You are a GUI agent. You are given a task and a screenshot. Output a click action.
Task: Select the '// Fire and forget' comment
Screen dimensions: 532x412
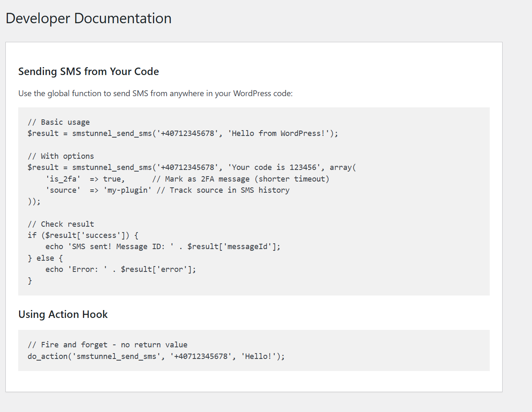[107, 344]
